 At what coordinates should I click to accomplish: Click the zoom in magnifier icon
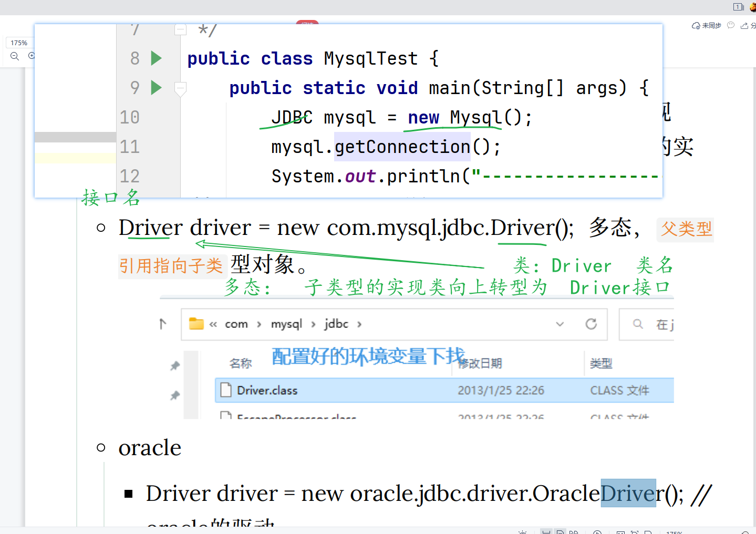coord(31,56)
